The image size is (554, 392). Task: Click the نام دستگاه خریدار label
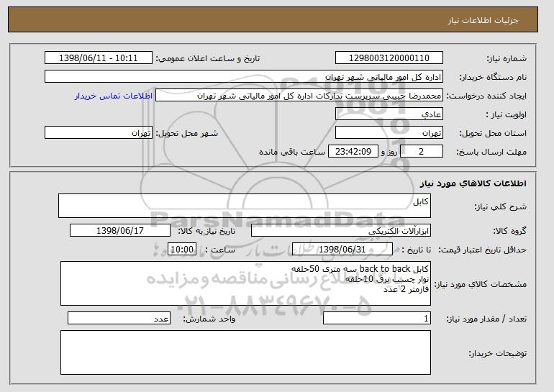[493, 77]
